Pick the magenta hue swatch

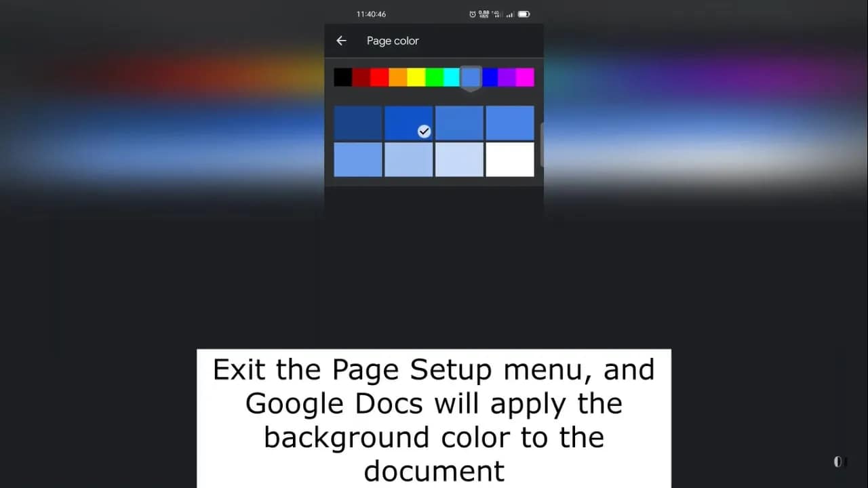click(525, 77)
